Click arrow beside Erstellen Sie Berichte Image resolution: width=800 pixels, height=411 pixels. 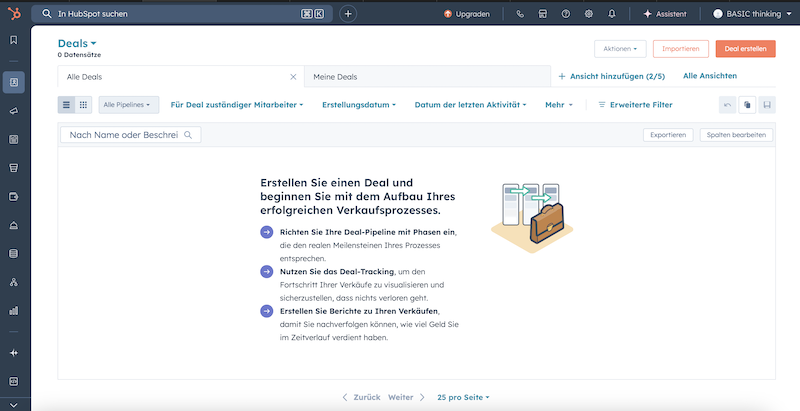pos(266,311)
